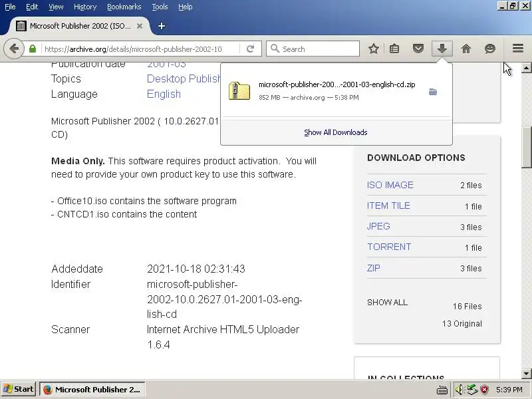This screenshot has width=532, height=399.
Task: Open the Windows Start button
Action: pyautogui.click(x=19, y=389)
